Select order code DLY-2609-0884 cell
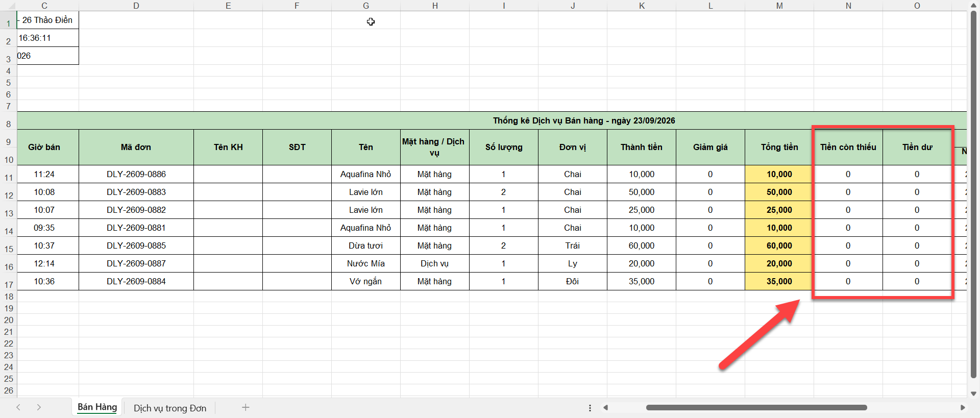This screenshot has height=418, width=980. [136, 281]
